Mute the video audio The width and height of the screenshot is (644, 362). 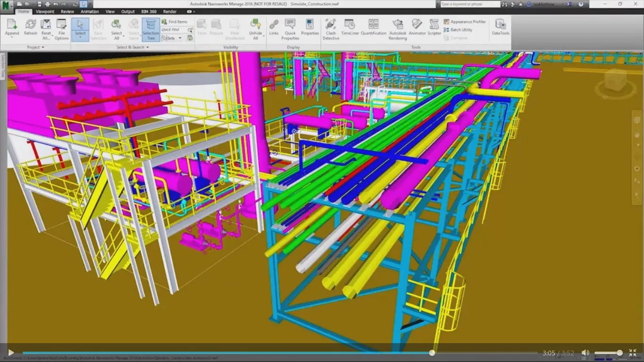[586, 352]
